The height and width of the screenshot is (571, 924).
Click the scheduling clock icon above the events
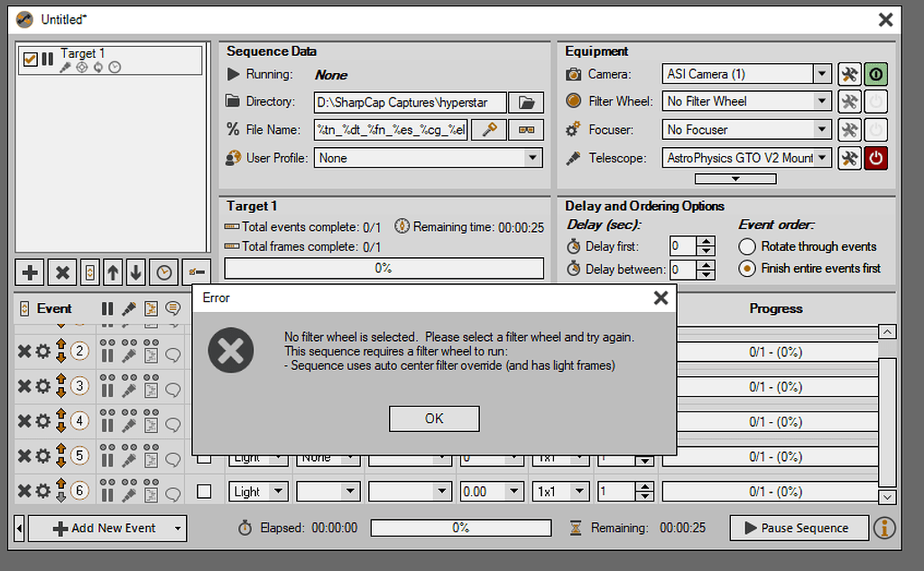coord(163,272)
